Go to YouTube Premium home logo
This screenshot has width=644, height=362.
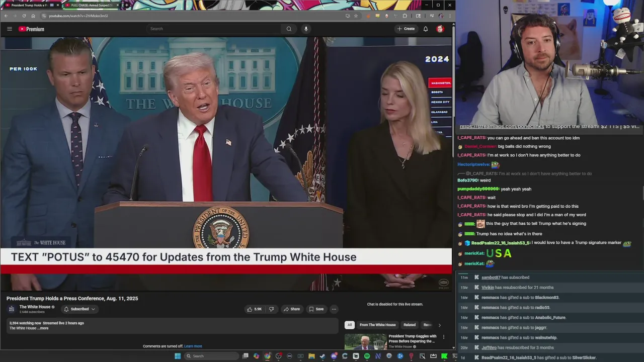(32, 29)
